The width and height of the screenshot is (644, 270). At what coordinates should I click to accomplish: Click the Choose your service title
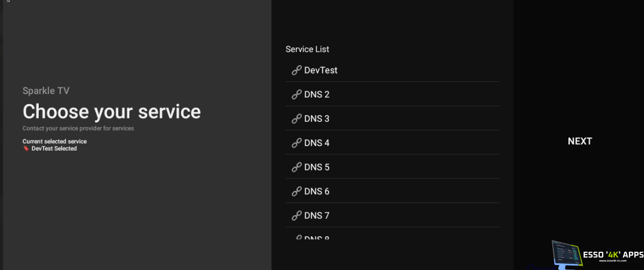click(x=112, y=112)
